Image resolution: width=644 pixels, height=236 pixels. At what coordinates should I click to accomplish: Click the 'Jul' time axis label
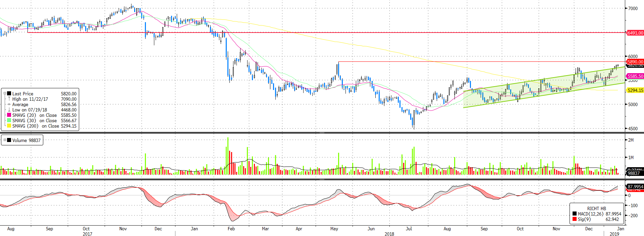pos(409,229)
